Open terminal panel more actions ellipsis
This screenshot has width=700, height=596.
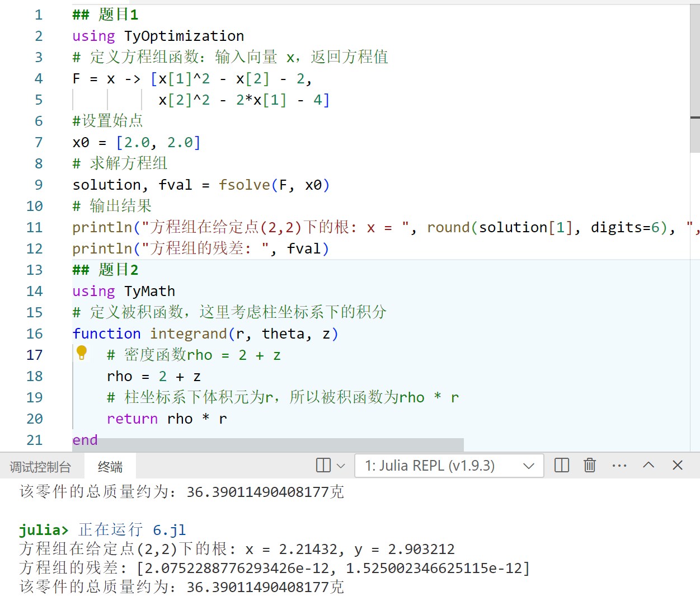point(619,466)
